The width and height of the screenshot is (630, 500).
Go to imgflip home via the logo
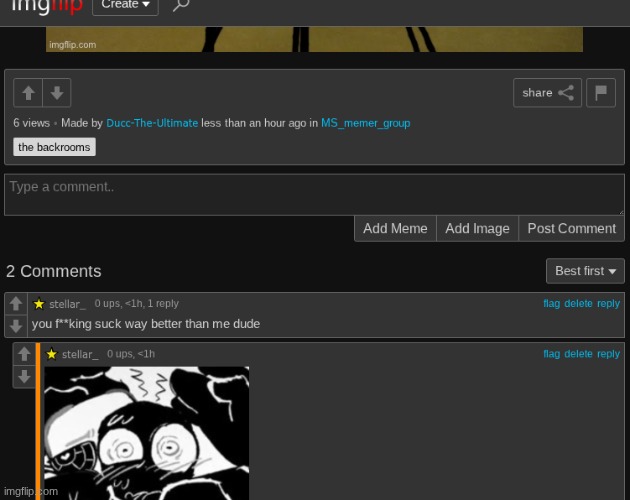(x=47, y=6)
